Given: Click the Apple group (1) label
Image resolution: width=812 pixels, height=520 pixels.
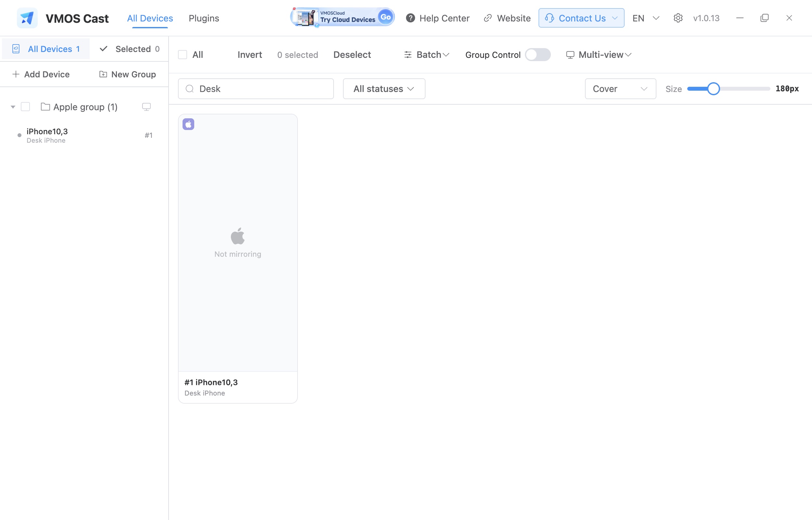Looking at the screenshot, I should (85, 107).
